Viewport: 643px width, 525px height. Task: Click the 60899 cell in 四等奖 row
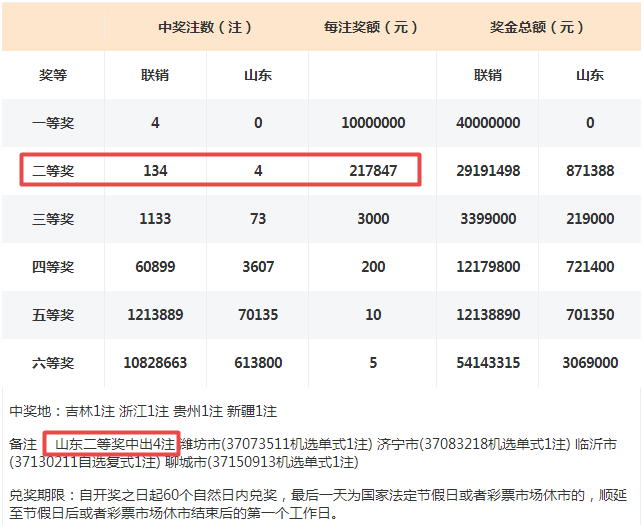(155, 267)
